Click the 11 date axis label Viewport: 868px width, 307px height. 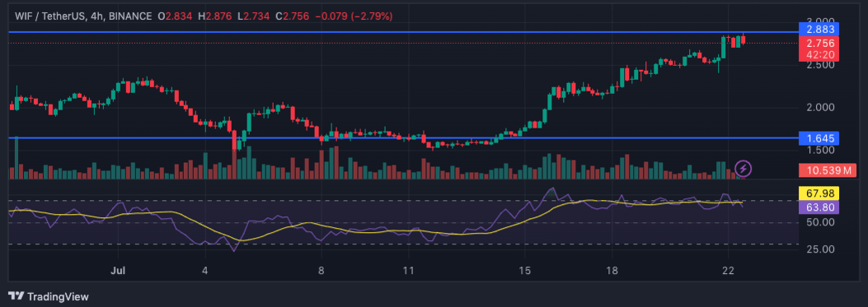coord(409,271)
